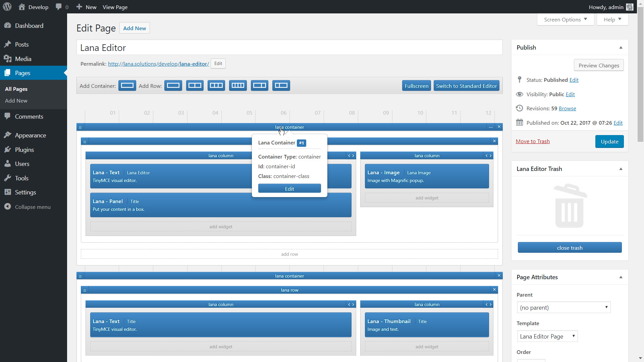644x362 pixels.
Task: Remove the first lana container with X icon
Action: [499, 127]
